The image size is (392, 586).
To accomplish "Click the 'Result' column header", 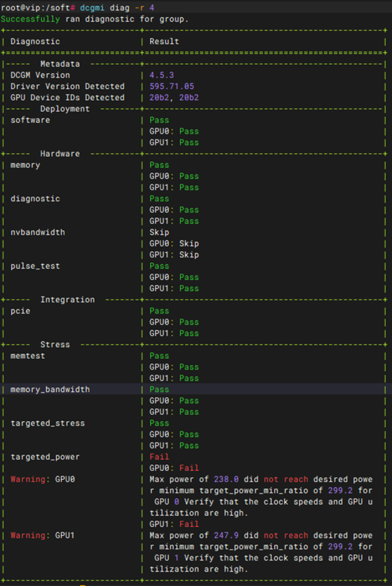I will 164,41.
